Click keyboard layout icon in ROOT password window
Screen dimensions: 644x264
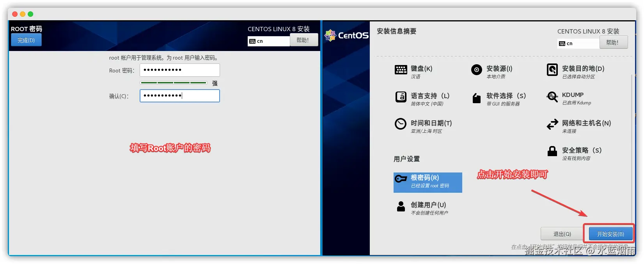click(x=252, y=41)
